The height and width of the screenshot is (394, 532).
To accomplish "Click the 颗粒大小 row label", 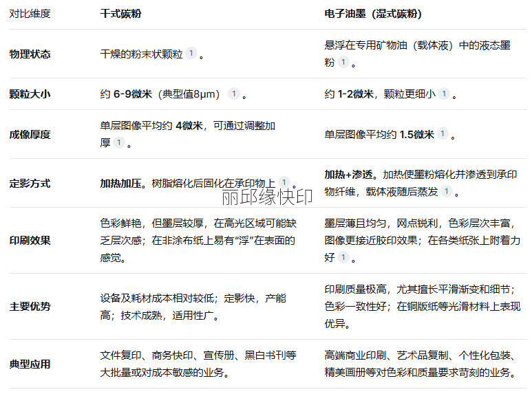I will [x=30, y=94].
